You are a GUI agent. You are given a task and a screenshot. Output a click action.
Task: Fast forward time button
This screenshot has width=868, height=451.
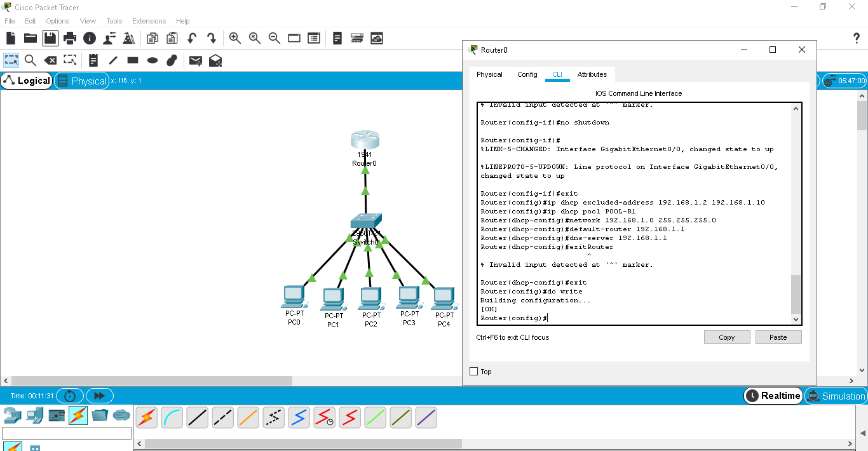tap(99, 396)
